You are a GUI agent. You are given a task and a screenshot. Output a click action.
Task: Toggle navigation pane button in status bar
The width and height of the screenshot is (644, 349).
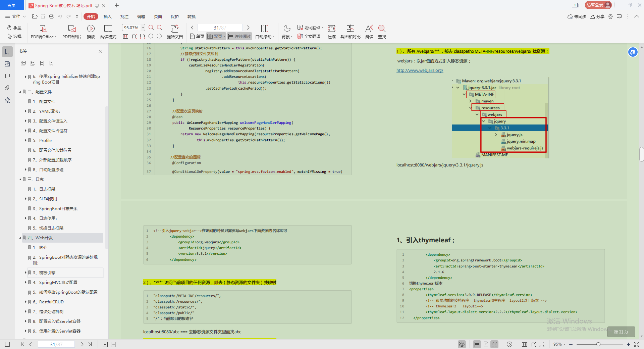tap(7, 344)
